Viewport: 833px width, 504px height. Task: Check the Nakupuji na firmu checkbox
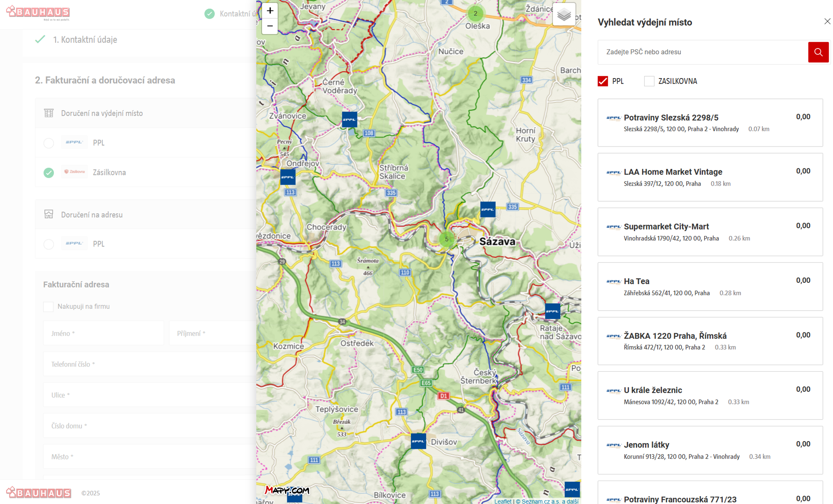(48, 307)
